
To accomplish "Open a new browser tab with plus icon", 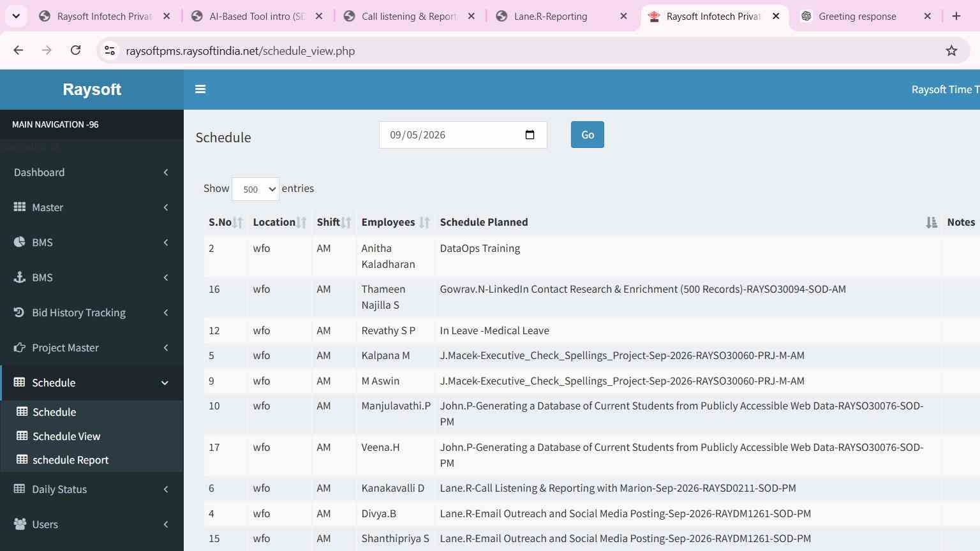I will (x=956, y=16).
